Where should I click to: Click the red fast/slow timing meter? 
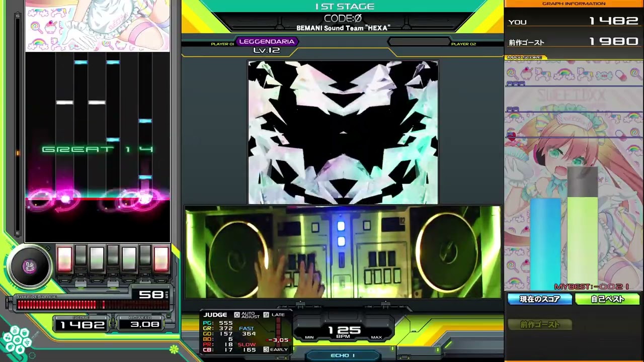pyautogui.click(x=278, y=332)
